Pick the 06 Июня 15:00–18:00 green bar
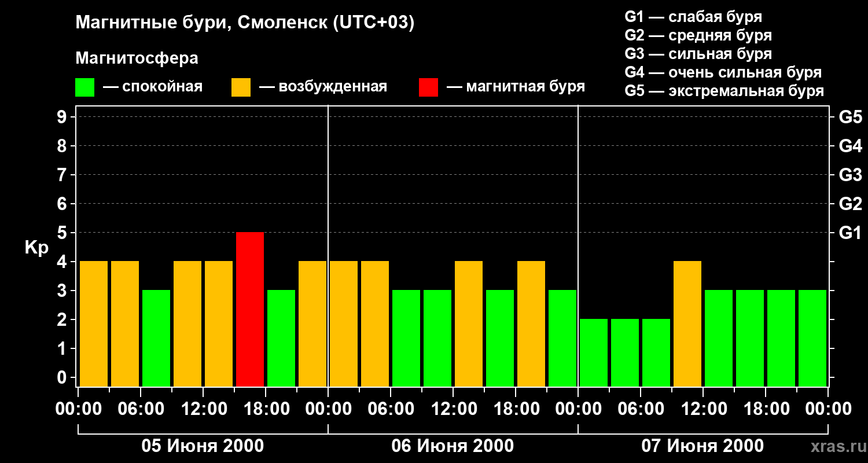 500,338
